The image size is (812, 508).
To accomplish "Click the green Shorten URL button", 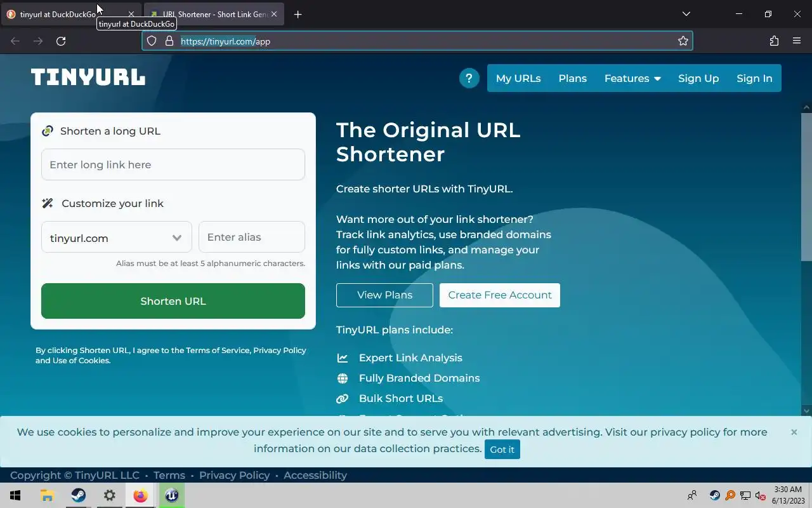I will tap(173, 301).
